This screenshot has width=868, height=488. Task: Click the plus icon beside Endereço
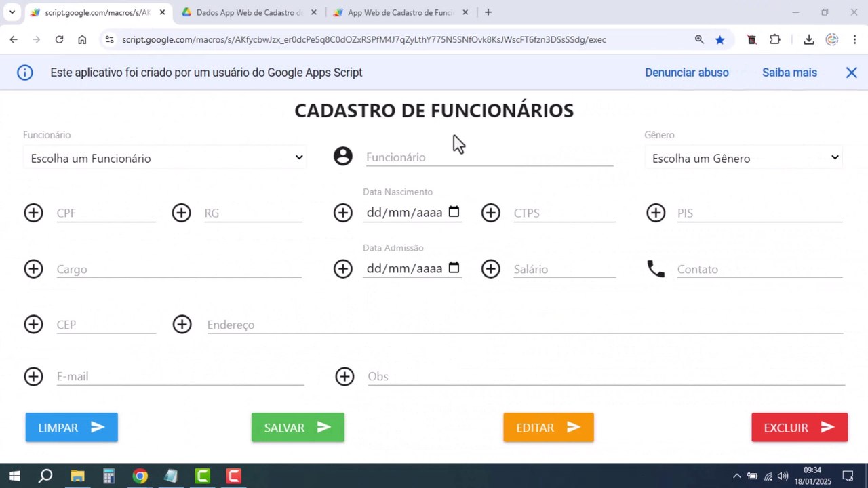tap(182, 325)
